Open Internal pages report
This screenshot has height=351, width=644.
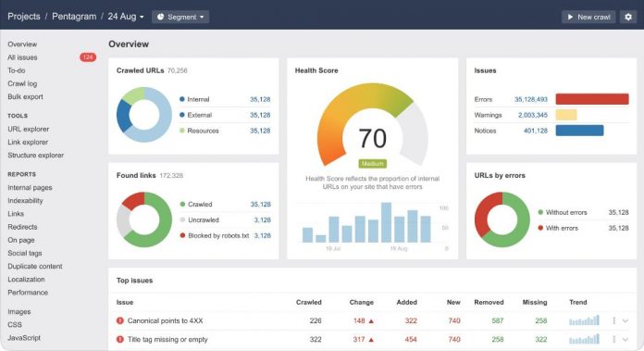point(30,187)
